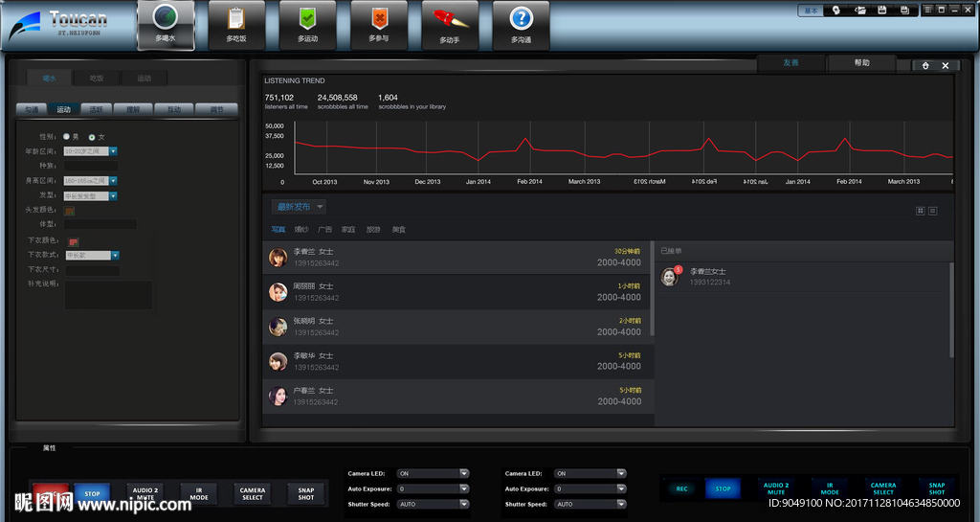
Task: Click the blue-text SNAP SHOT button
Action: click(x=937, y=488)
